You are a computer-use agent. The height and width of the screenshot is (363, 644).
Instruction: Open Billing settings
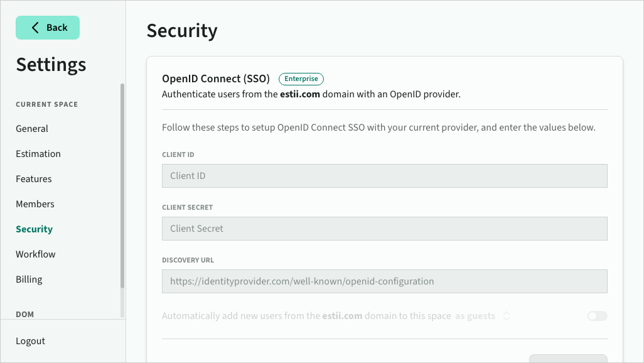pos(29,279)
